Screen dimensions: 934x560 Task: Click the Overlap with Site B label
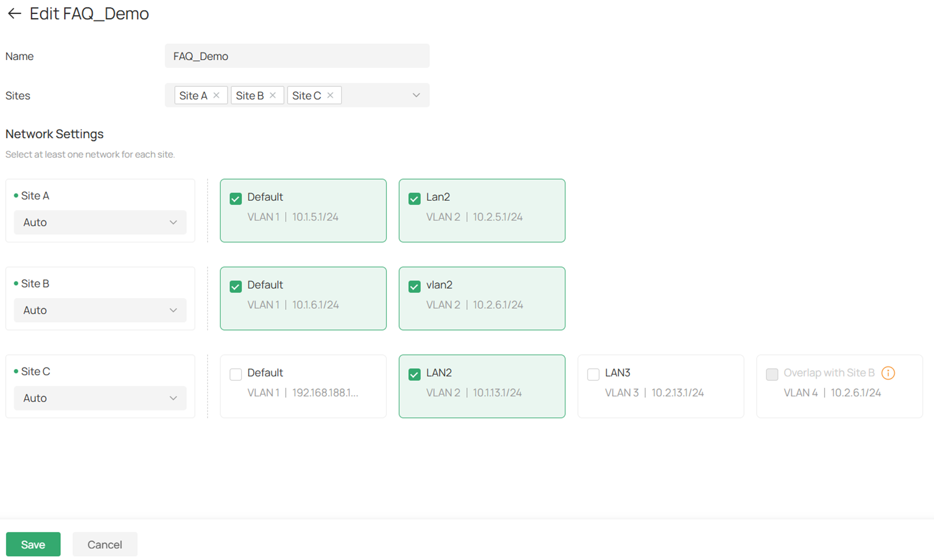(829, 373)
